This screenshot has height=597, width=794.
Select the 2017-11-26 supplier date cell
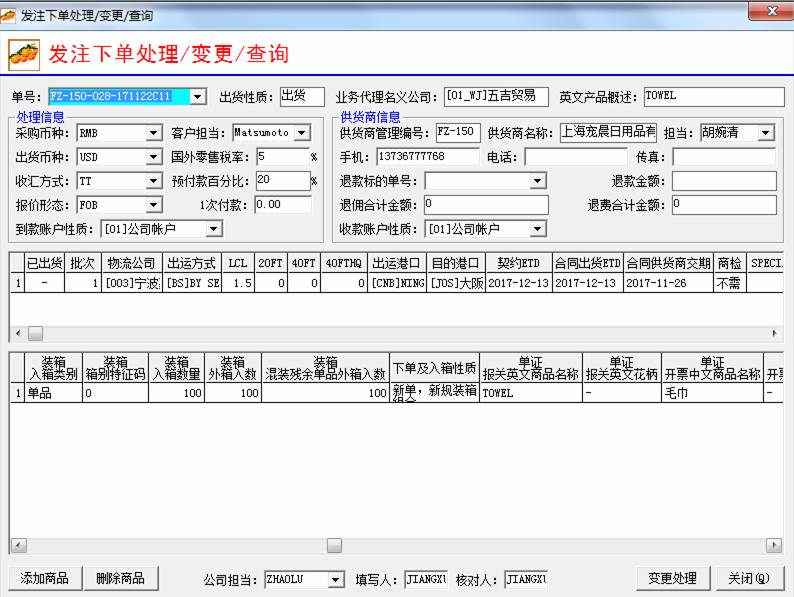pyautogui.click(x=668, y=283)
